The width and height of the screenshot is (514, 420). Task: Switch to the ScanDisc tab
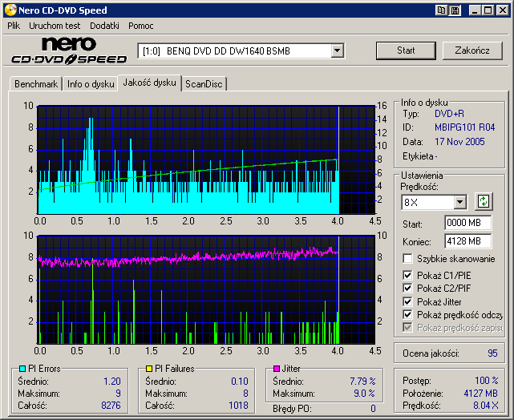click(x=204, y=84)
